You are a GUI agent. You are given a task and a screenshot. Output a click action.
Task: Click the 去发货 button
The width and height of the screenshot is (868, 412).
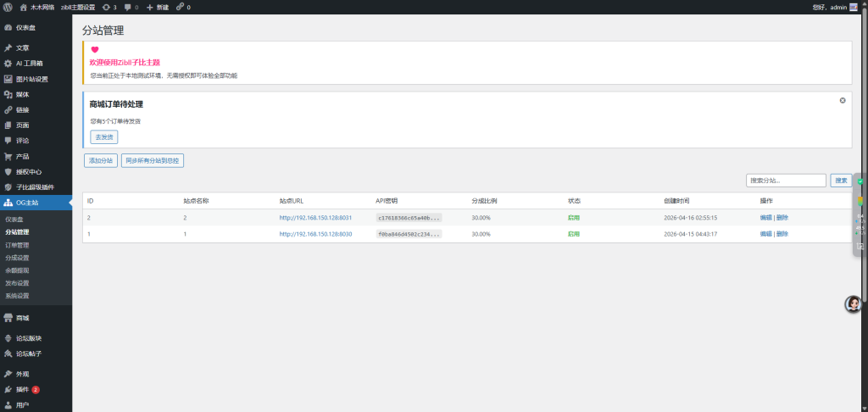point(104,136)
